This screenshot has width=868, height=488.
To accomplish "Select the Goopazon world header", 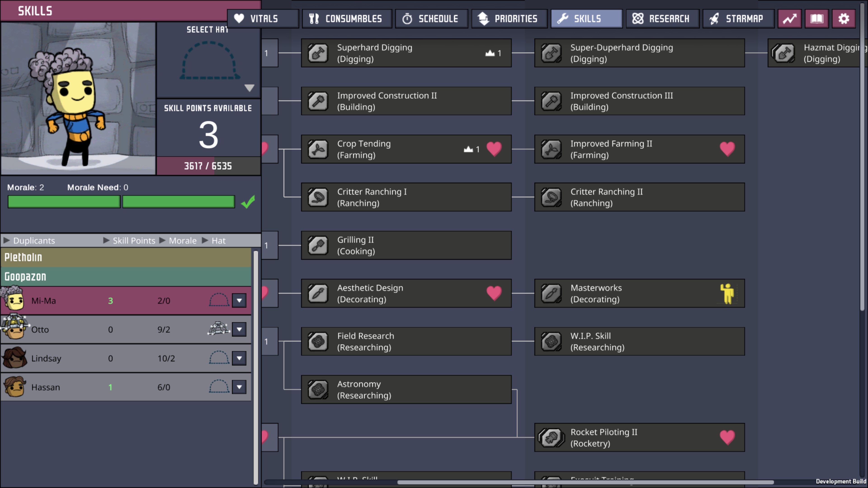I will [126, 277].
